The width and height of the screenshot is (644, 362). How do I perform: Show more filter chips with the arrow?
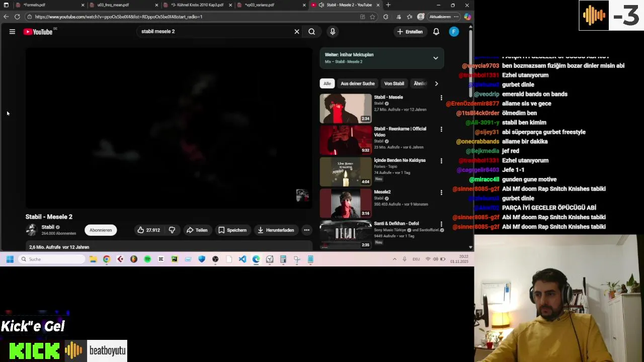tap(436, 83)
